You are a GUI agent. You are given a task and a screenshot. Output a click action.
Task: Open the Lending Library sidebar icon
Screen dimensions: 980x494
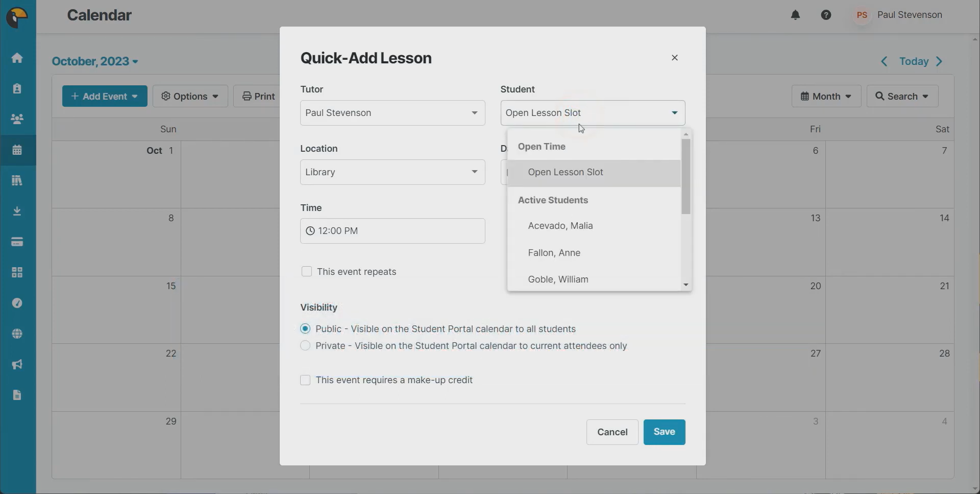coord(17,180)
